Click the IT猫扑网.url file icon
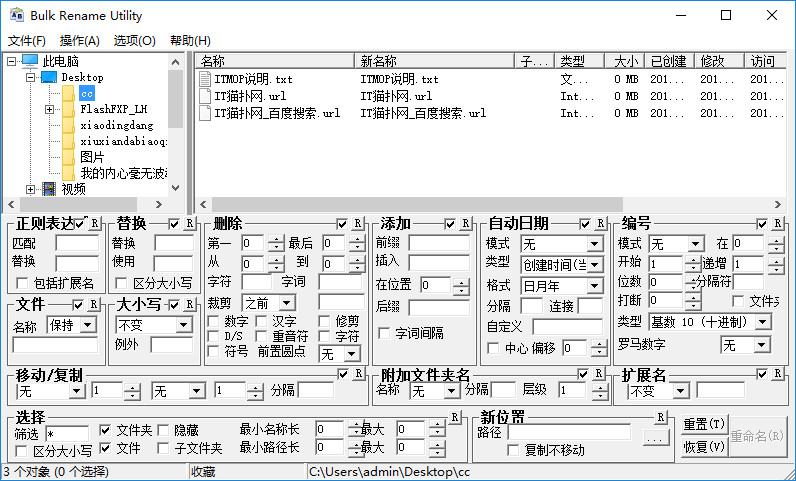The width and height of the screenshot is (796, 481). (205, 96)
